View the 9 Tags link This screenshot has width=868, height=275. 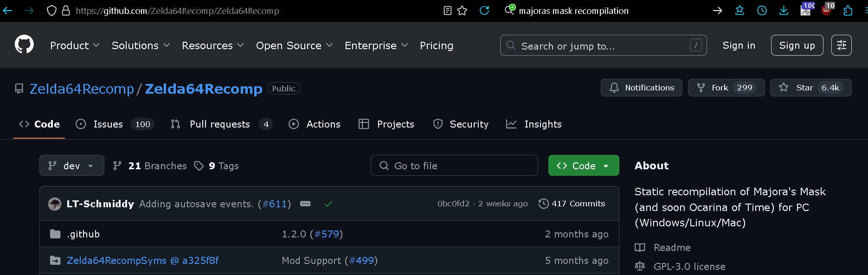pos(217,166)
